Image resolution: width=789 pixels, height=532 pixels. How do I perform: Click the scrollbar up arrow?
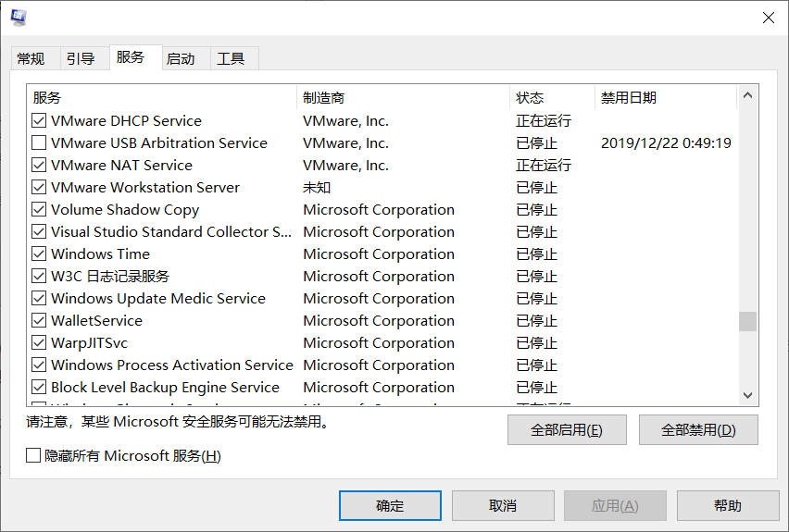point(747,95)
